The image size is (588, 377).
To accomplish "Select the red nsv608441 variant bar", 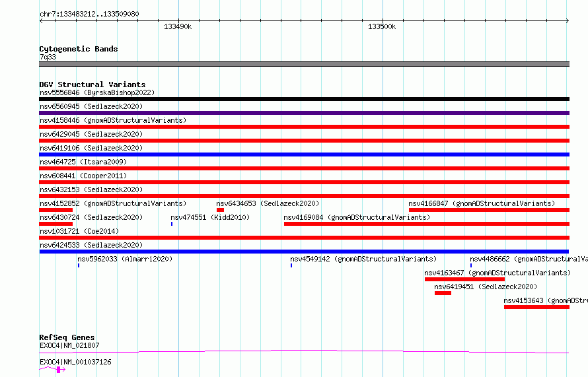I will coord(304,182).
